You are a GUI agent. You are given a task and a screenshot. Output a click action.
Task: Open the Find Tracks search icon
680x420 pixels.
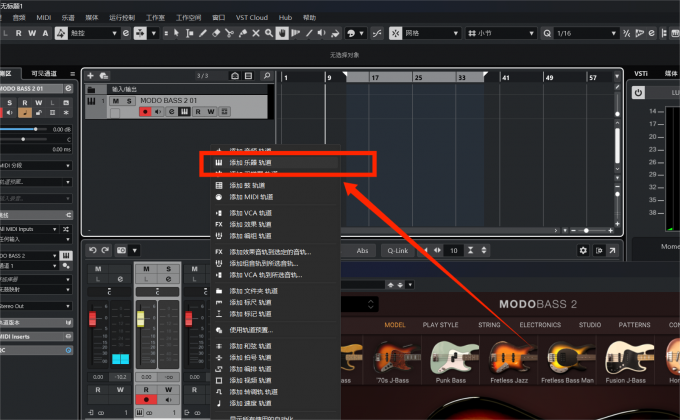click(267, 75)
